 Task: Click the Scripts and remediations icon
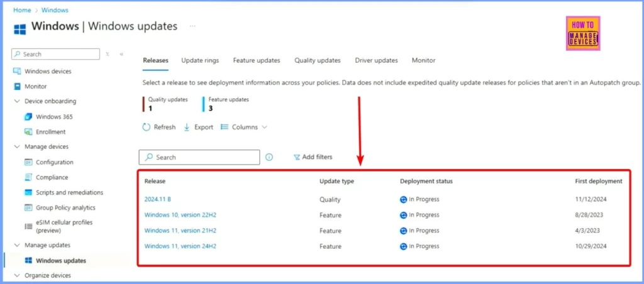click(x=28, y=192)
